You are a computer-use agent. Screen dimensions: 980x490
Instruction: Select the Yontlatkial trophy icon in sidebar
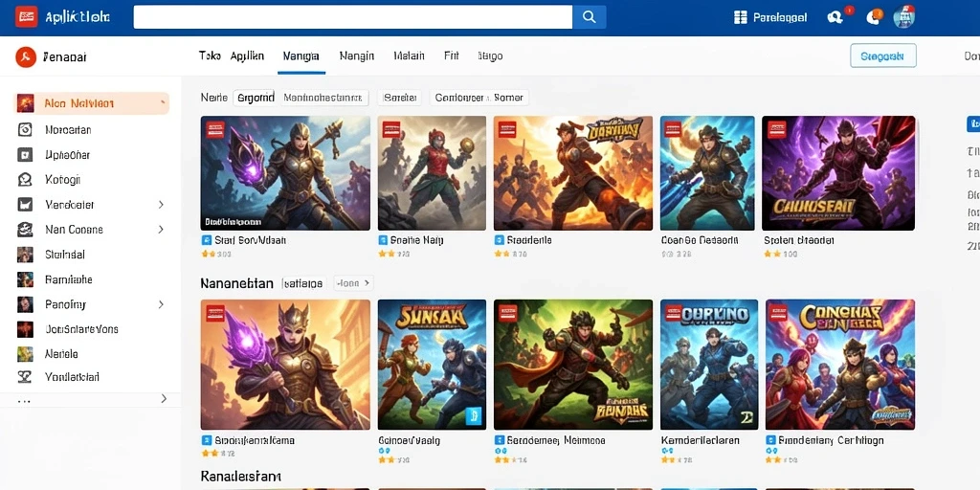click(25, 377)
